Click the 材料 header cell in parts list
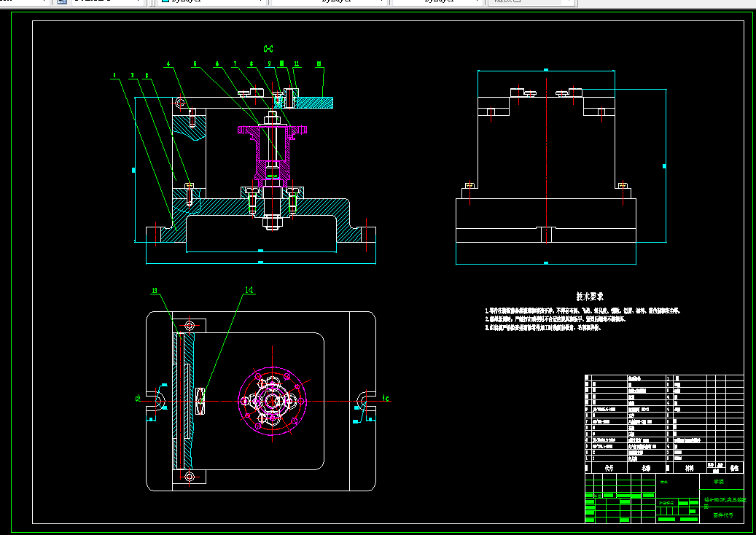 pos(689,468)
